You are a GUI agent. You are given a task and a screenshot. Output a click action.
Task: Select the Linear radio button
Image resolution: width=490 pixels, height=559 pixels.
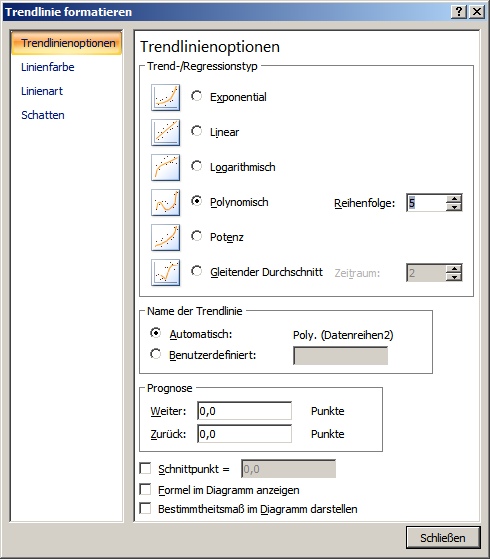click(x=196, y=131)
